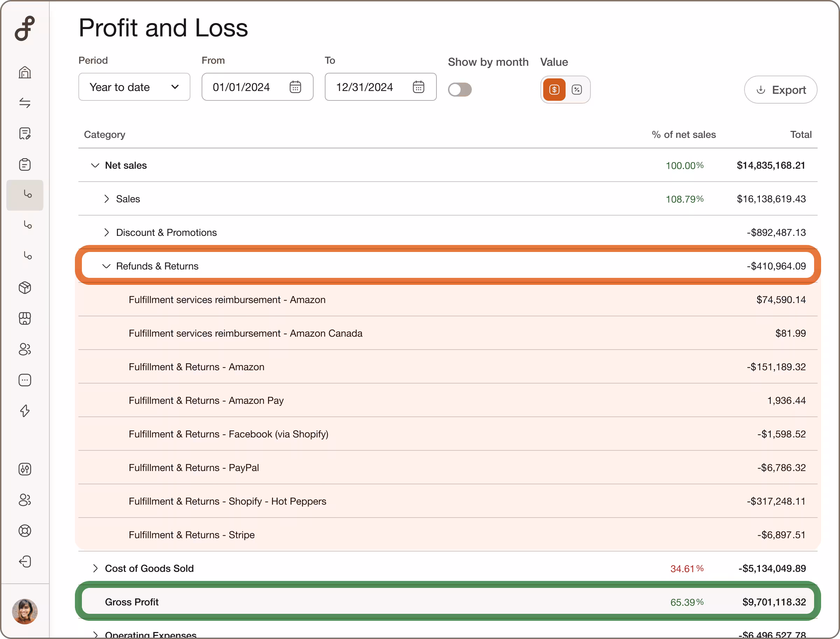Open the package box sidebar icon

(25, 288)
